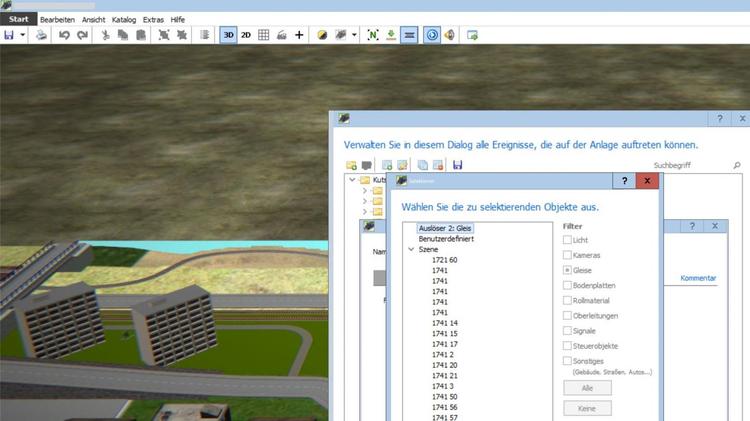Toggle the Gleise filter checkbox
750x421 pixels.
568,270
